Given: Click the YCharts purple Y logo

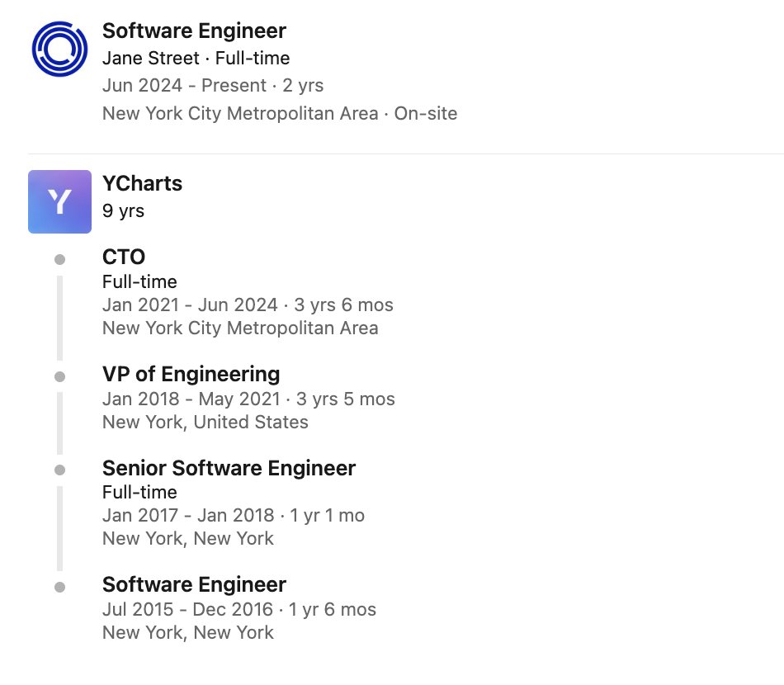Looking at the screenshot, I should click(x=59, y=201).
